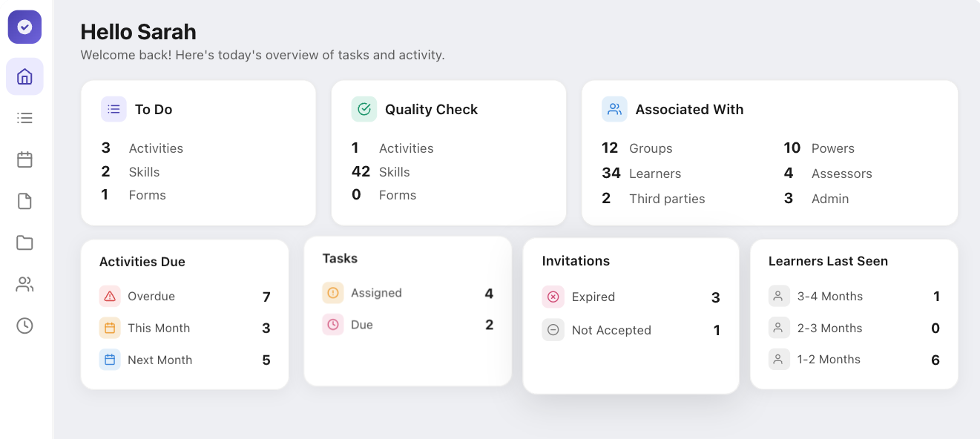Click the 2-3 Months label
Image resolution: width=980 pixels, height=439 pixels.
tap(830, 328)
